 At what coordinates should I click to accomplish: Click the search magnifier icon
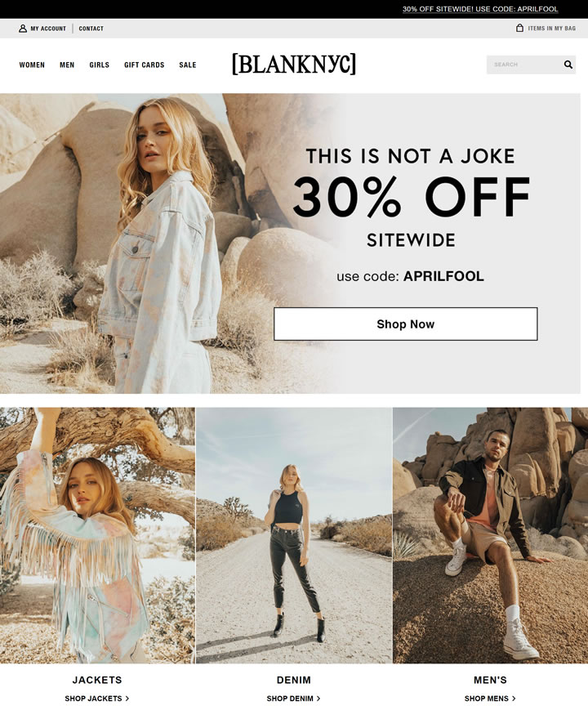point(568,65)
